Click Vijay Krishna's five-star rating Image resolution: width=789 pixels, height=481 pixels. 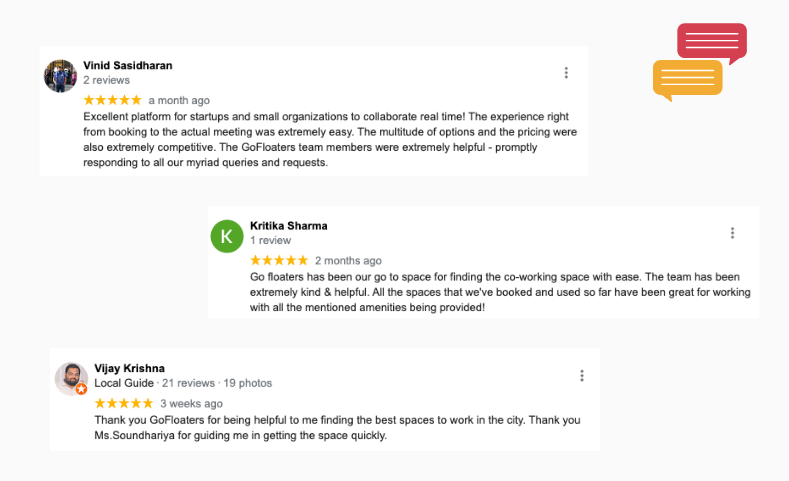pyautogui.click(x=124, y=403)
